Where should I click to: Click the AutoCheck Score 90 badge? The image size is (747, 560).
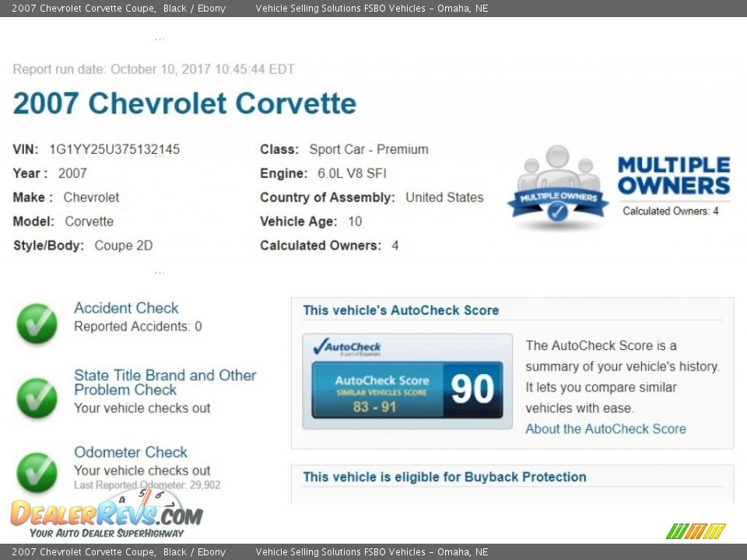coord(407,390)
